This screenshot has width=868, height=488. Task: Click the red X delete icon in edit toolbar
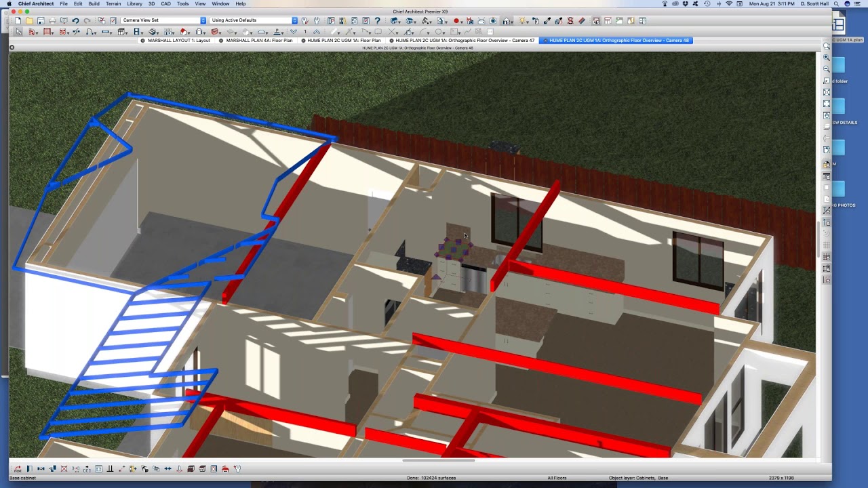tap(64, 469)
